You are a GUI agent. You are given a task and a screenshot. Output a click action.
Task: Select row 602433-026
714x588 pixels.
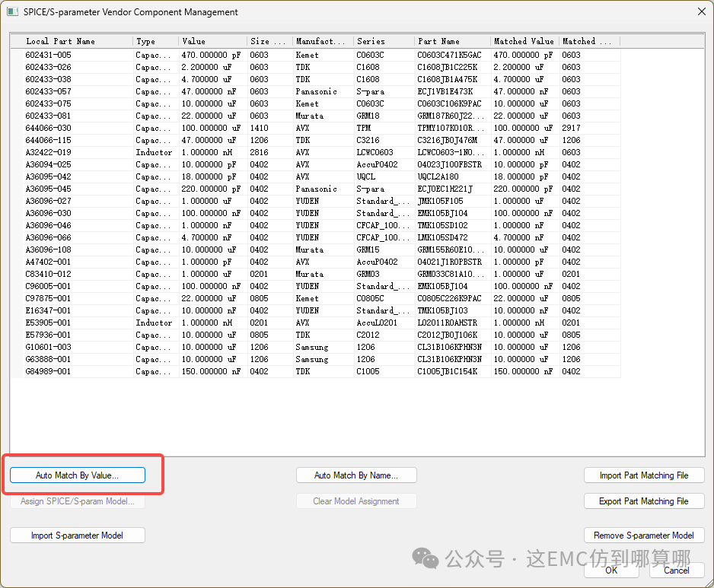(x=316, y=68)
